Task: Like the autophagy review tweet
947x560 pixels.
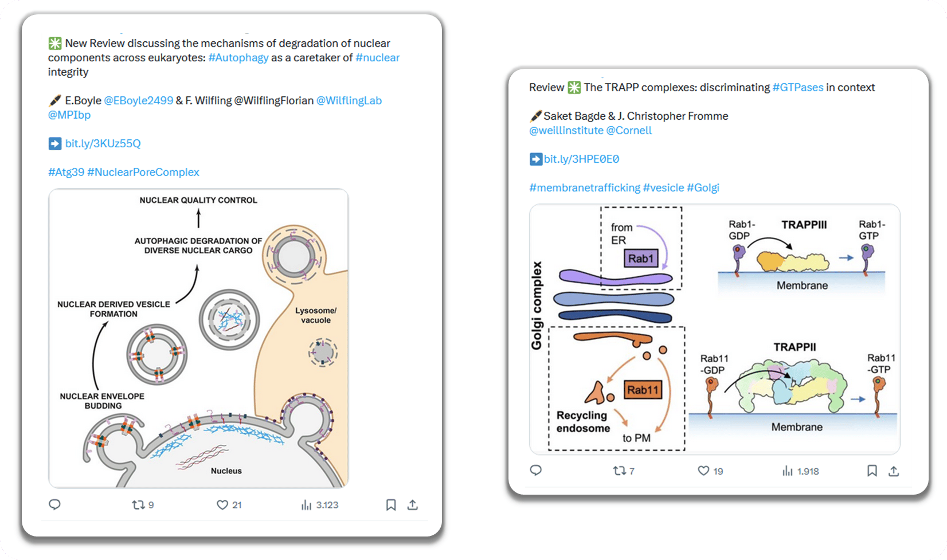Action: point(222,505)
